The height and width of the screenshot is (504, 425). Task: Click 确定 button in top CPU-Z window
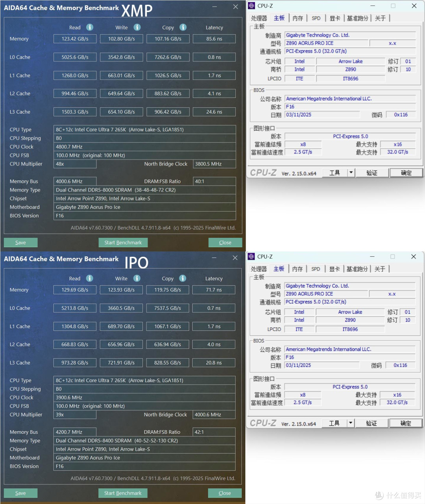coord(406,173)
